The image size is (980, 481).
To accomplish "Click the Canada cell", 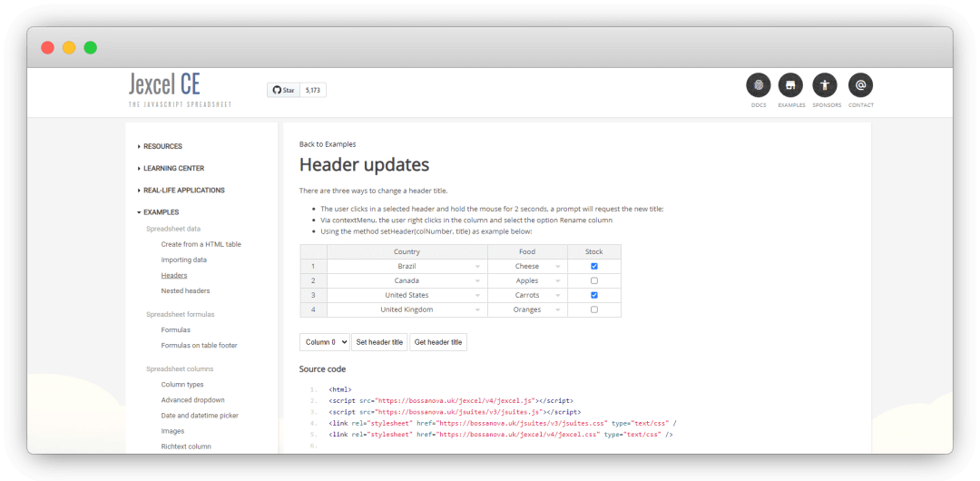I will 407,280.
